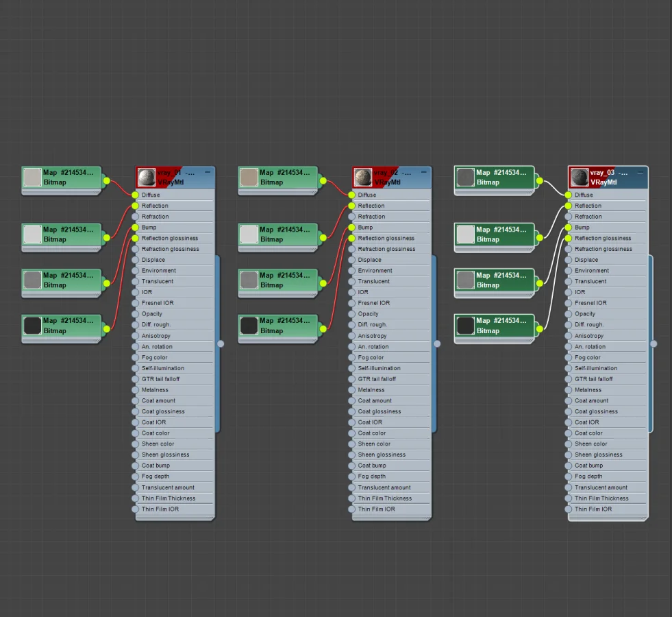Click output socket of Bitmap feeding vray_03 Diffuse
The image size is (672, 617).
point(540,181)
